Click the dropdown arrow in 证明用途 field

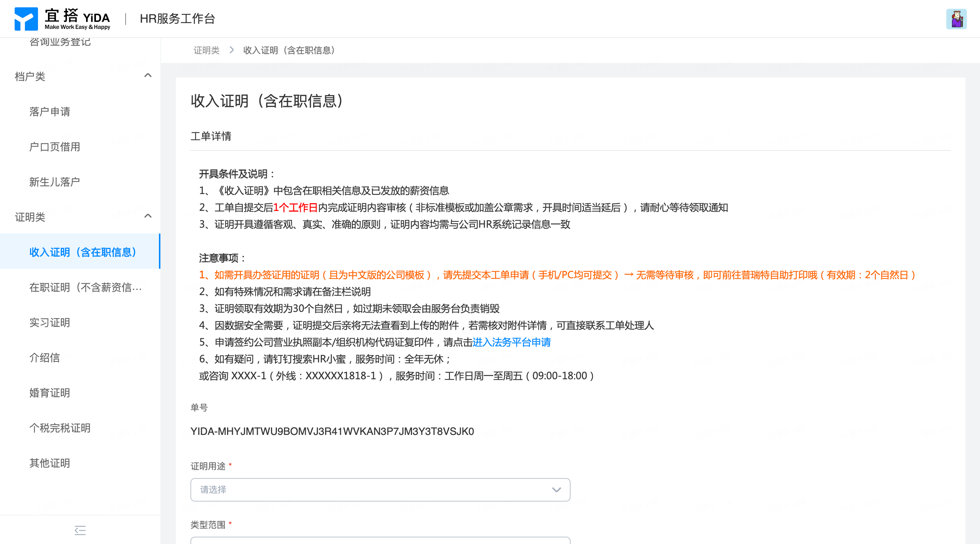pyautogui.click(x=556, y=489)
